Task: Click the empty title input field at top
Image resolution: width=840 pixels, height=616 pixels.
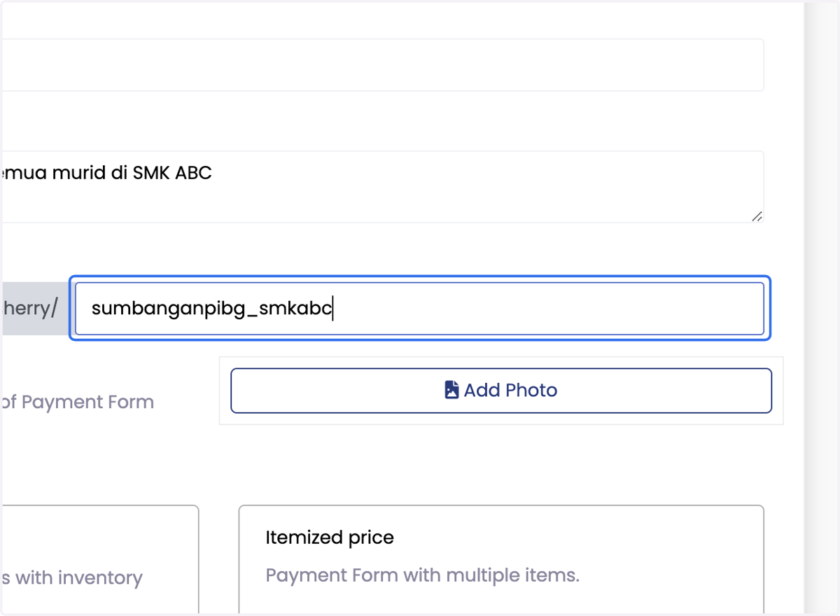Action: coord(381,65)
